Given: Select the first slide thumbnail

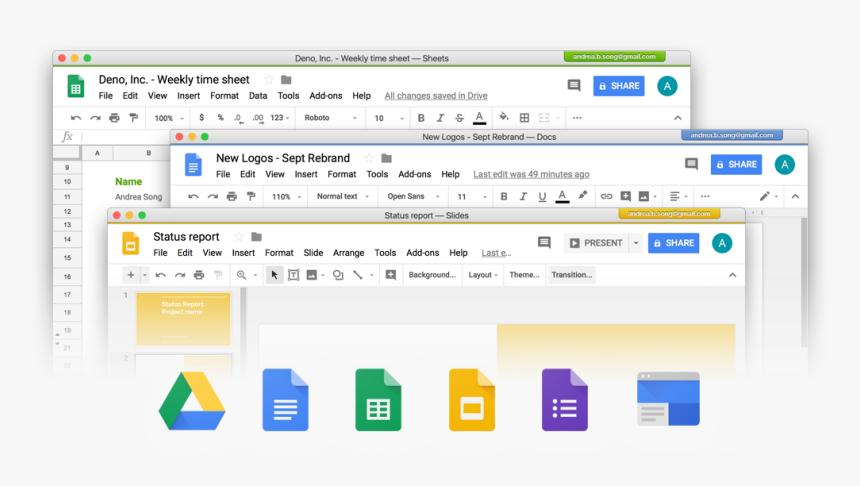Looking at the screenshot, I should click(x=183, y=318).
